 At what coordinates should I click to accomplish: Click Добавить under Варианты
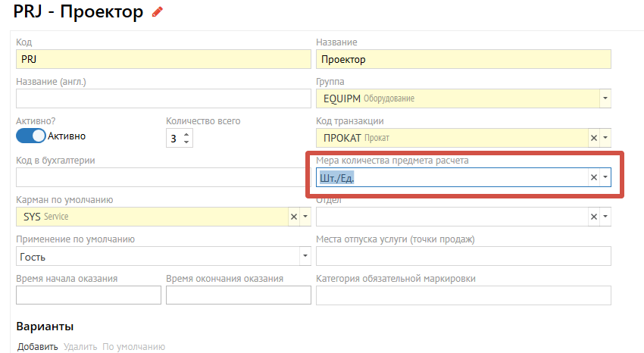click(38, 347)
